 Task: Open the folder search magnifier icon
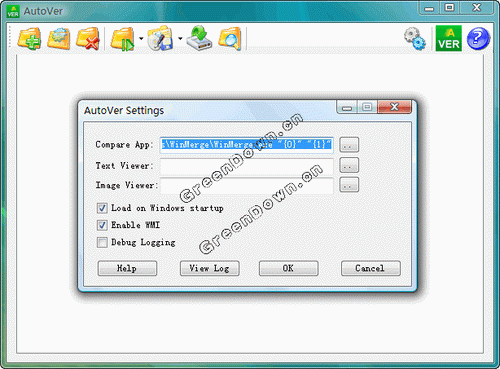[x=230, y=39]
